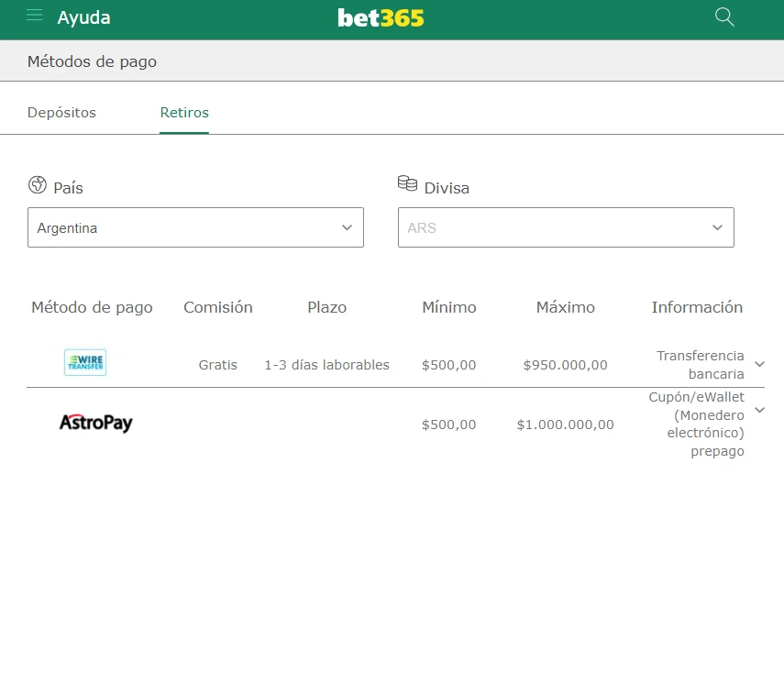Open the País dropdown showing Argentina
The image size is (784, 673).
pyautogui.click(x=195, y=227)
